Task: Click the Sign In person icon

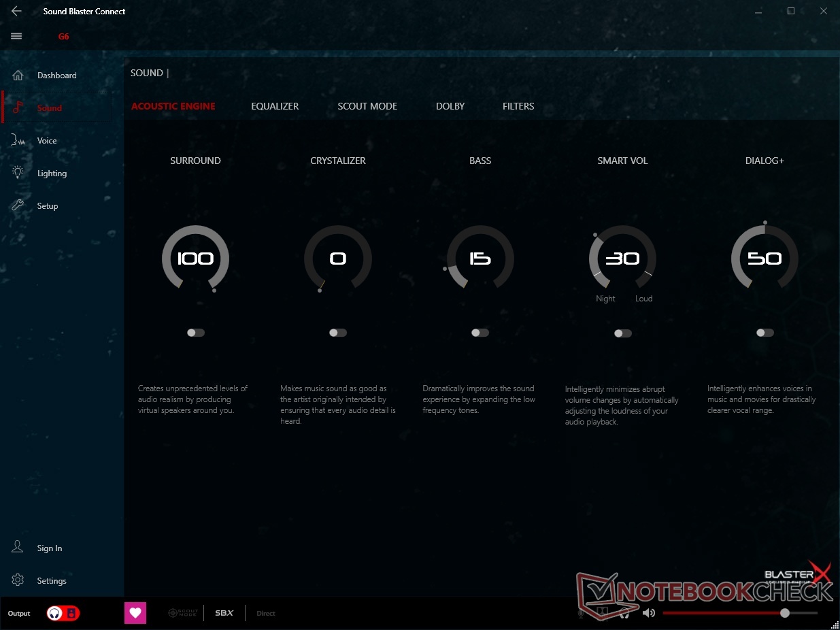Action: point(18,548)
